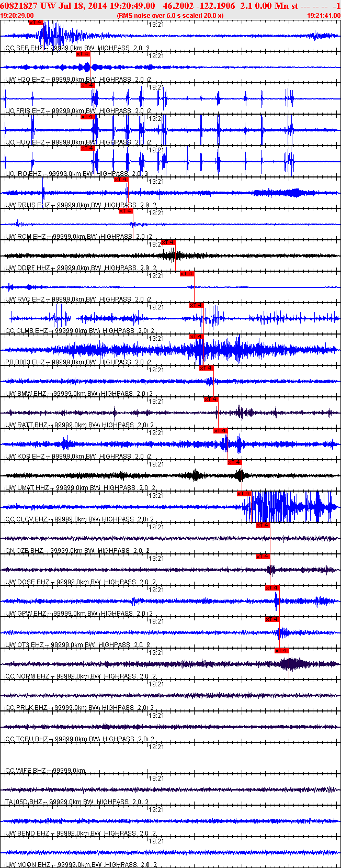Click the UO FRIS EHZ station label
341x868 pixels.
coord(25,111)
